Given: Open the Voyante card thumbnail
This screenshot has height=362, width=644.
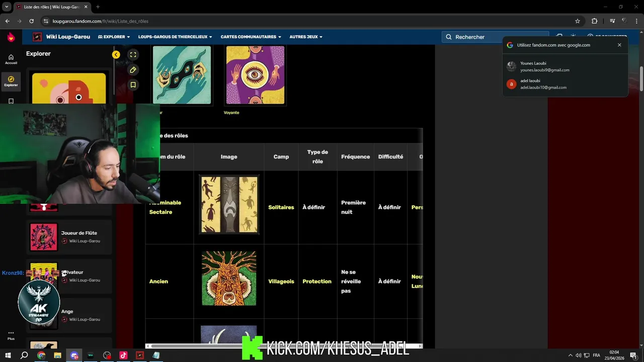Looking at the screenshot, I should click(255, 75).
